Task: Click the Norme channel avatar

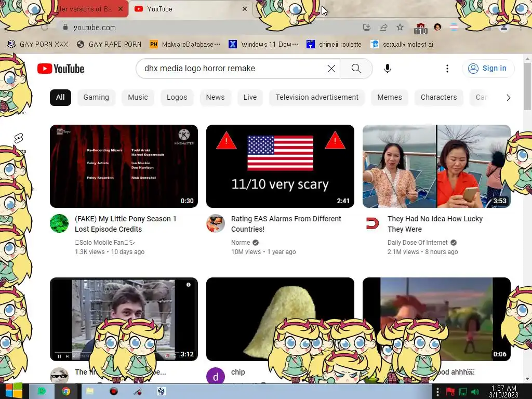Action: [216, 223]
